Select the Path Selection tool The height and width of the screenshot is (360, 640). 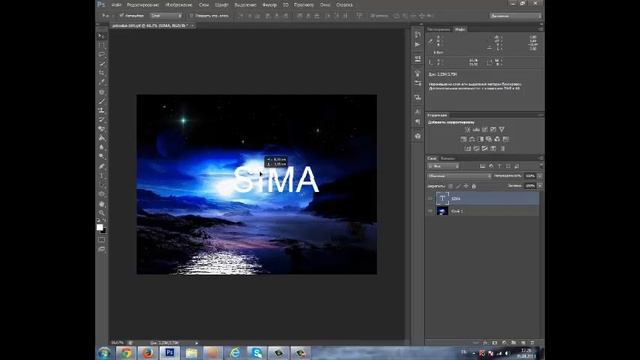102,185
